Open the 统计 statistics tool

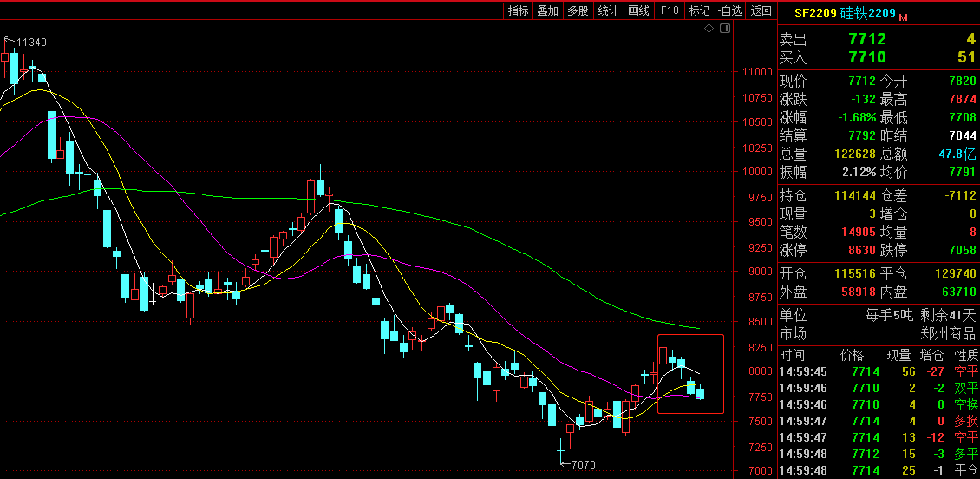608,10
